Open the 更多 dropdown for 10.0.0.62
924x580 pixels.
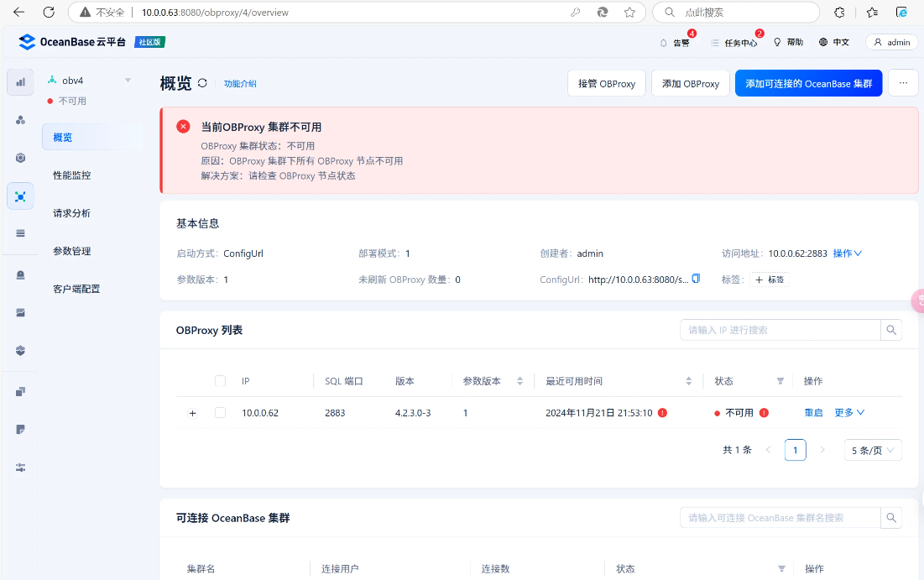point(848,413)
